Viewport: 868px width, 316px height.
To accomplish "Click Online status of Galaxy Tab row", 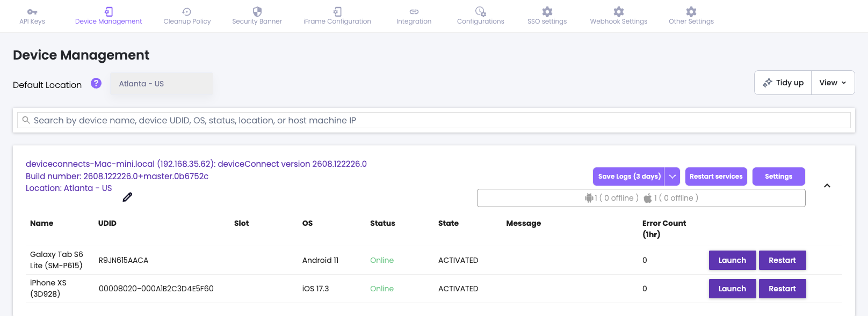I will click(382, 260).
